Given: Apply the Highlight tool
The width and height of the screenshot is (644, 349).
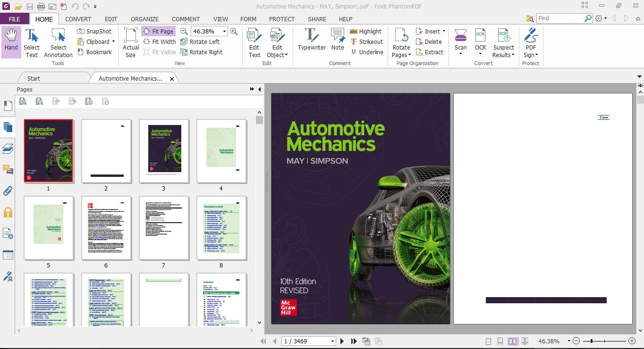Looking at the screenshot, I should (365, 31).
